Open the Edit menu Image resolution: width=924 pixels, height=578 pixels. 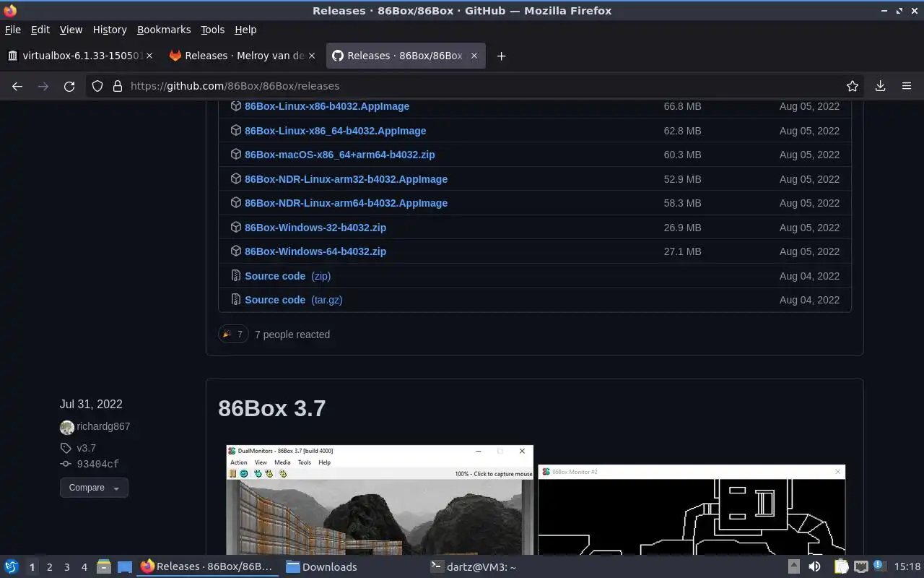(40, 30)
